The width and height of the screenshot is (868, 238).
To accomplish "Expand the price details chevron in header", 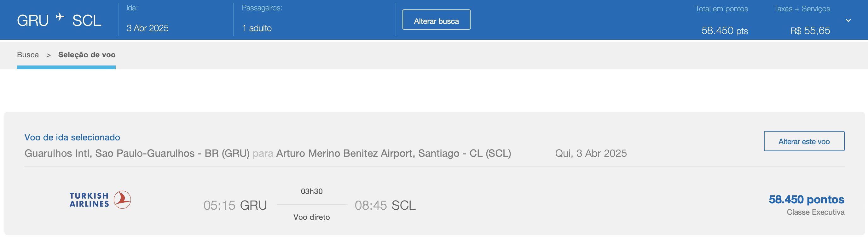I will pos(848,20).
